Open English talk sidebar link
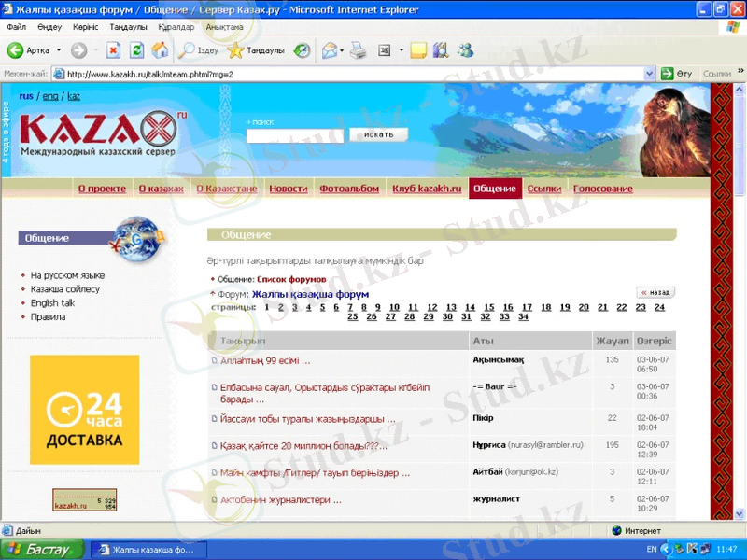This screenshot has width=747, height=560. click(53, 302)
